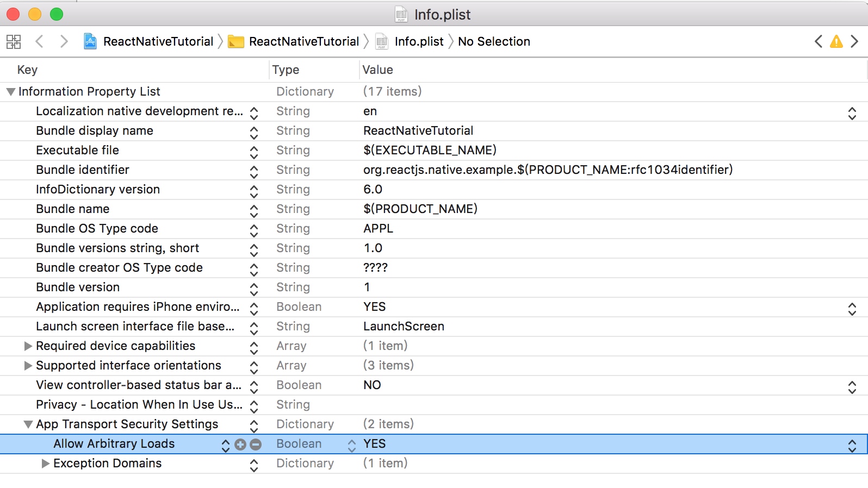Open key stepper for Allow Arbitrary Loads

[226, 445]
